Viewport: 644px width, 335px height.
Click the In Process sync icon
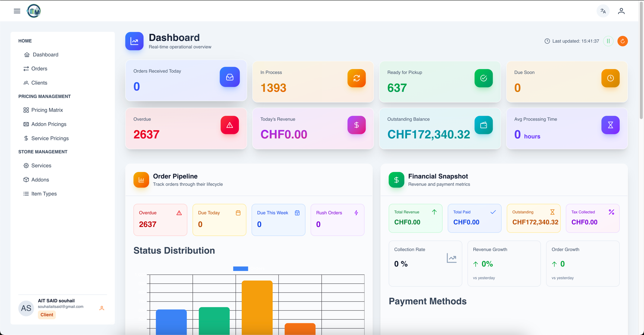357,78
